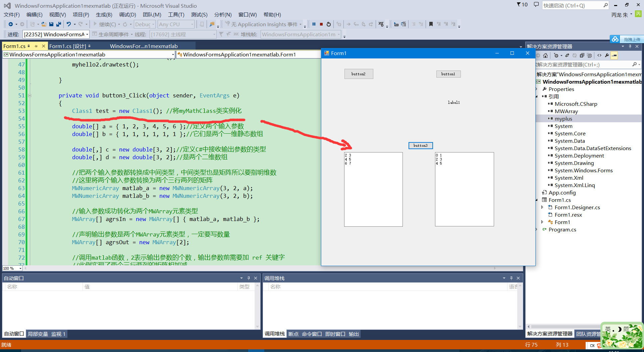Open the 帮助(H) menu
Image resolution: width=644 pixels, height=352 pixels.
[x=272, y=15]
